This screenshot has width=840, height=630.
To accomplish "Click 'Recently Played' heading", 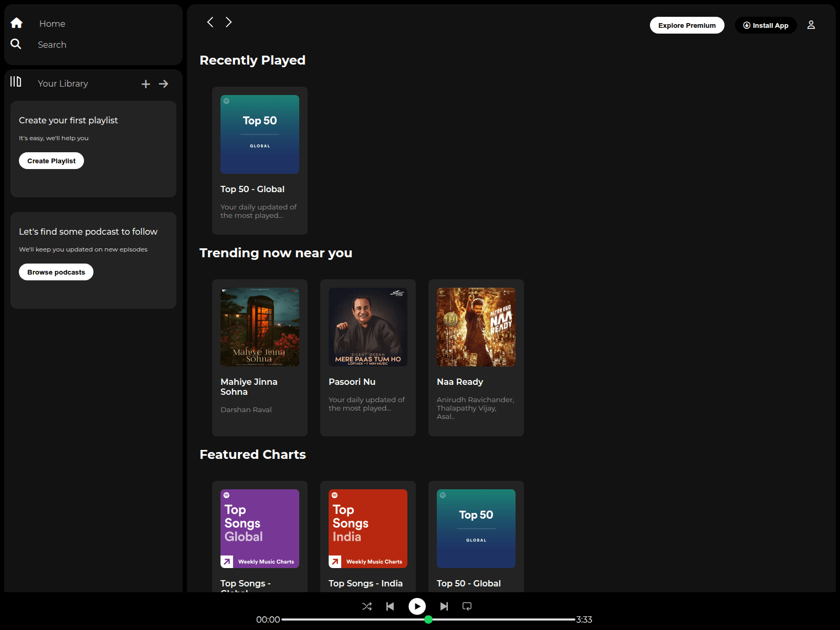I will point(253,60).
